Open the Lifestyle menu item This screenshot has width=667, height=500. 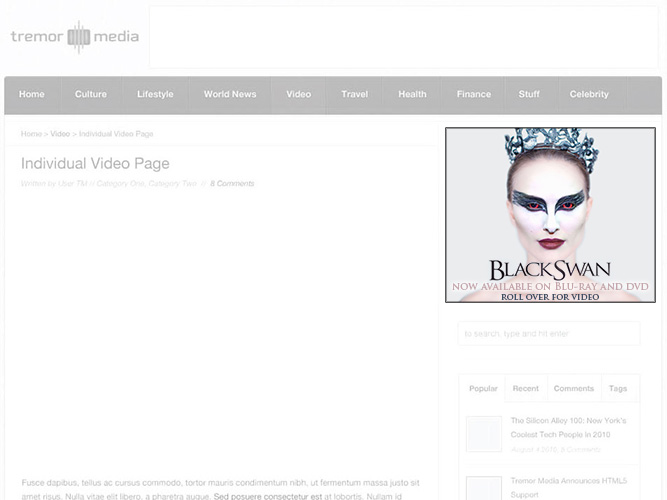[x=155, y=95]
